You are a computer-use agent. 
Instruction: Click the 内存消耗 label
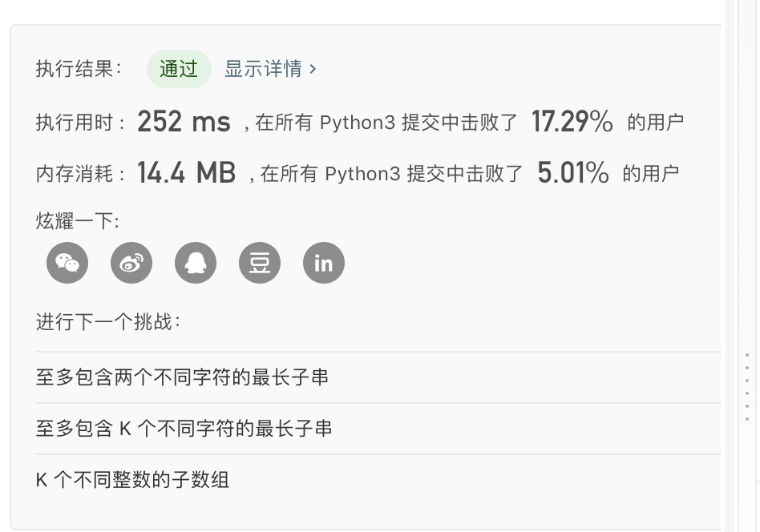click(80, 173)
